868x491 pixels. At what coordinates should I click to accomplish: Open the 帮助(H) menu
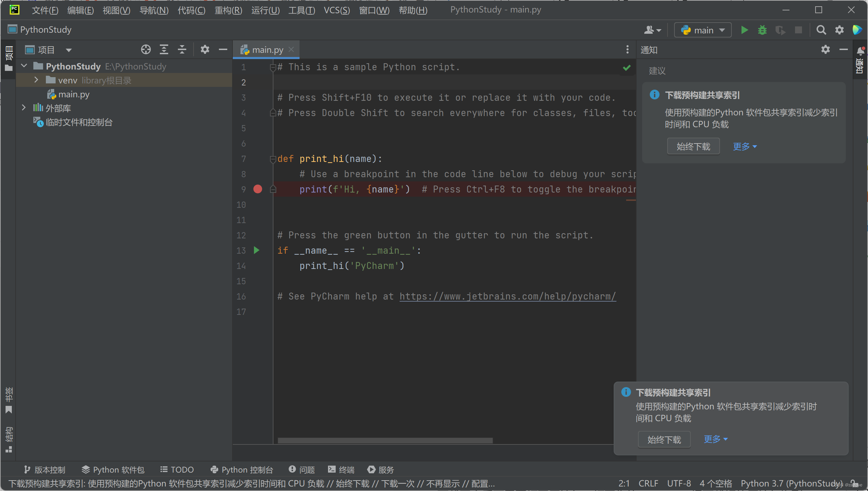(413, 10)
